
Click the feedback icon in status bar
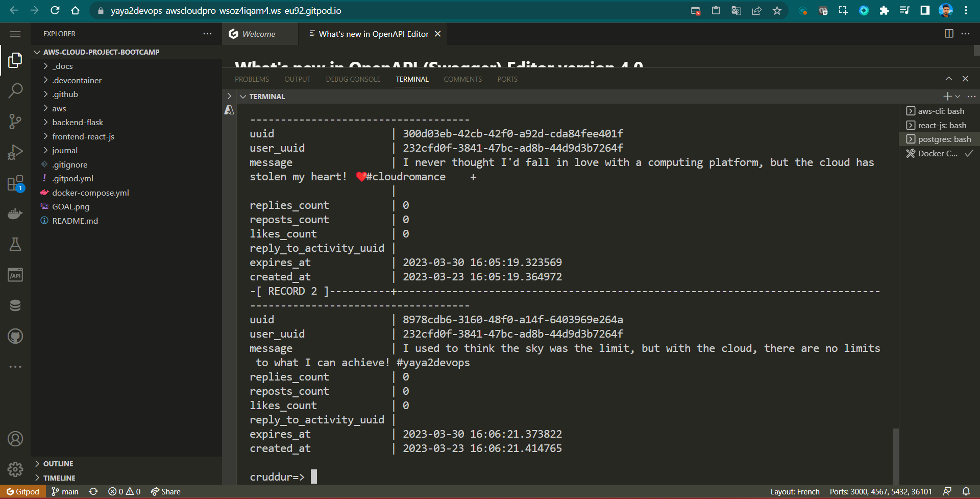coord(947,491)
